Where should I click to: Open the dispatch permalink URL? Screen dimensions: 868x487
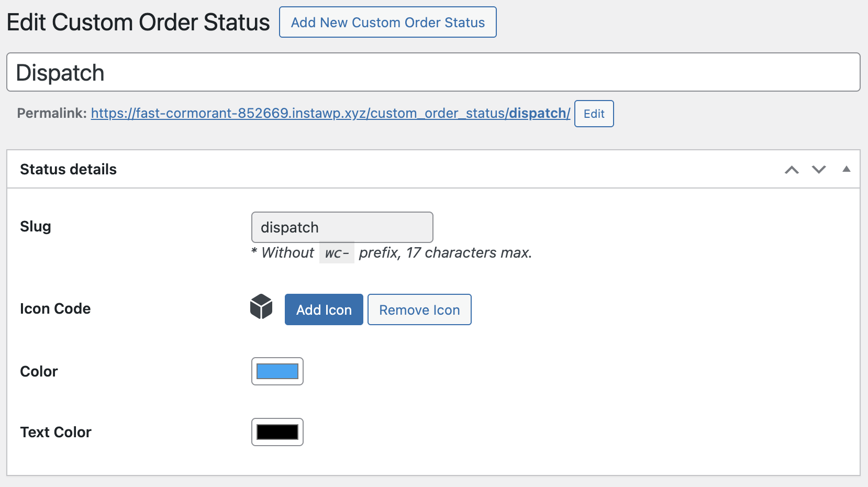coord(330,113)
